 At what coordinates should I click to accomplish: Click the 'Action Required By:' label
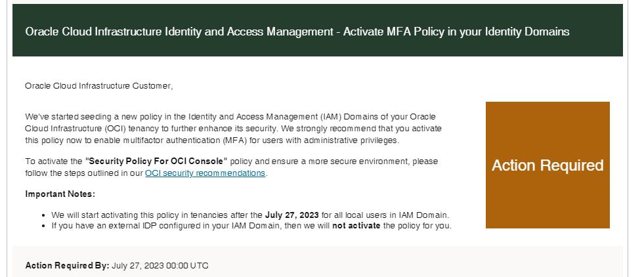point(67,266)
